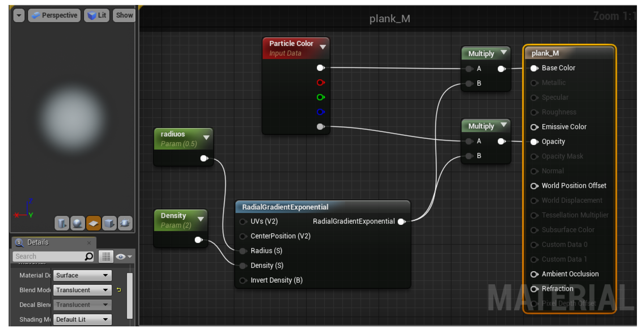Collapse the Particle Color node arrow
Image resolution: width=644 pixels, height=334 pixels.
click(x=323, y=47)
